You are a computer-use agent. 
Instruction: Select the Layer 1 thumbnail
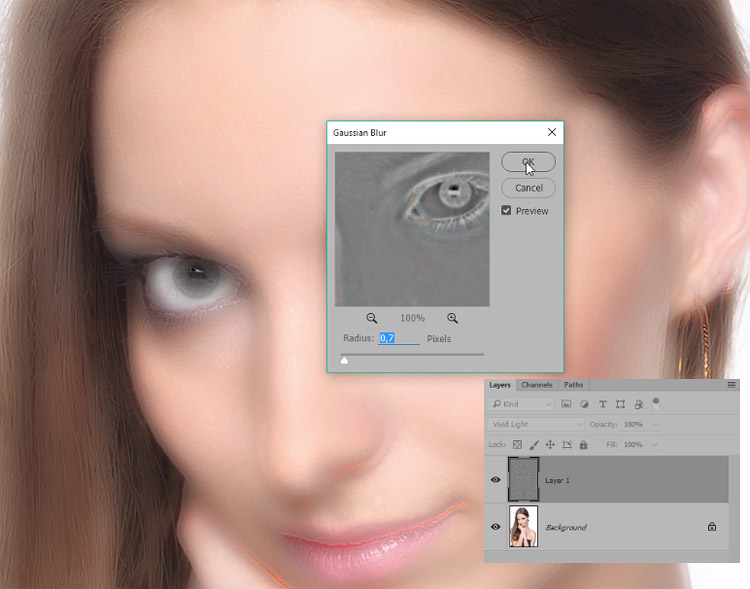coord(523,479)
